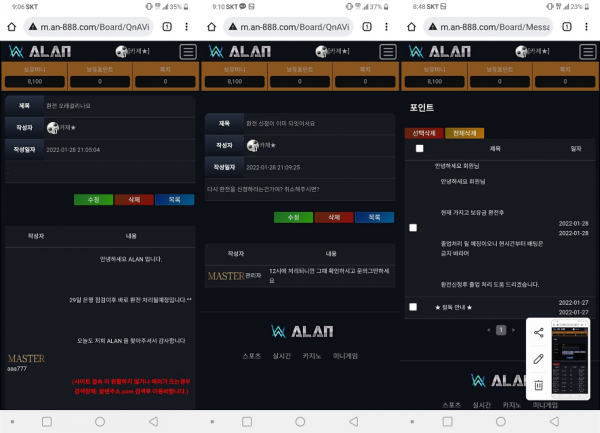Click the blue 목록 button in the left screen
Viewport: 600px width, 433px height.
tap(174, 200)
